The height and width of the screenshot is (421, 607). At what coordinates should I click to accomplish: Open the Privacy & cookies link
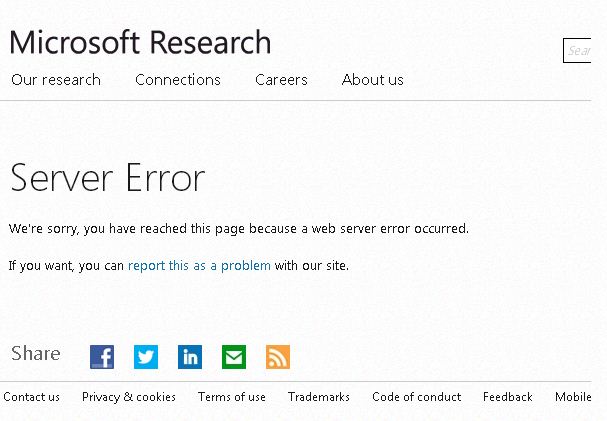point(129,397)
